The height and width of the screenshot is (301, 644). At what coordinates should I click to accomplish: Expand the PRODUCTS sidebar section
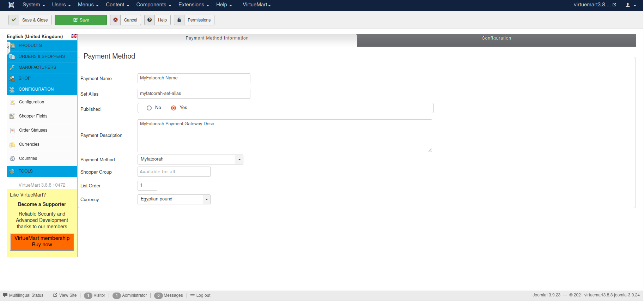coord(42,46)
